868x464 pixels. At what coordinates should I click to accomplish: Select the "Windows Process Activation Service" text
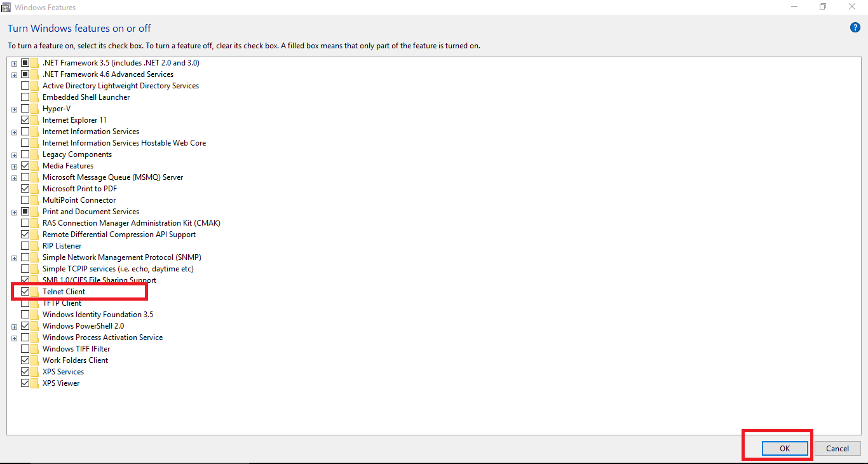click(102, 338)
